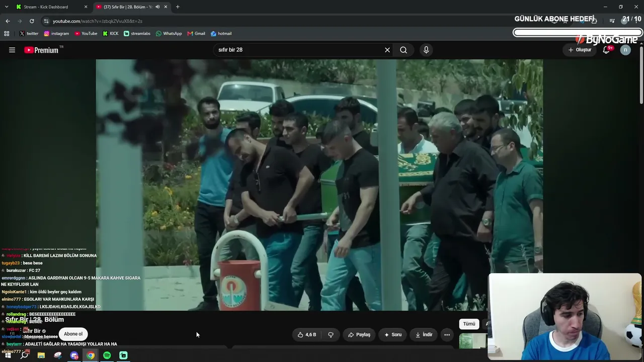Expand the tab search dropdown
644x362 pixels.
pyautogui.click(x=7, y=7)
